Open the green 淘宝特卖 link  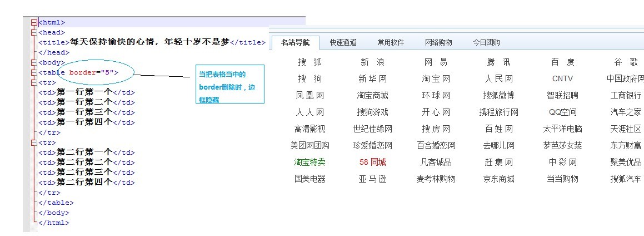click(309, 162)
